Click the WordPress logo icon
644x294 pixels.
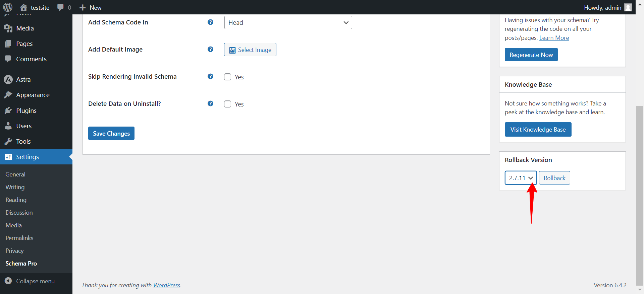point(8,7)
